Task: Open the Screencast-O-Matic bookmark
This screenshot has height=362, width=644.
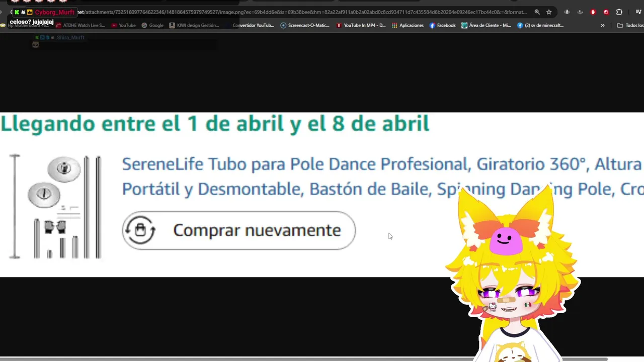Action: (x=305, y=25)
